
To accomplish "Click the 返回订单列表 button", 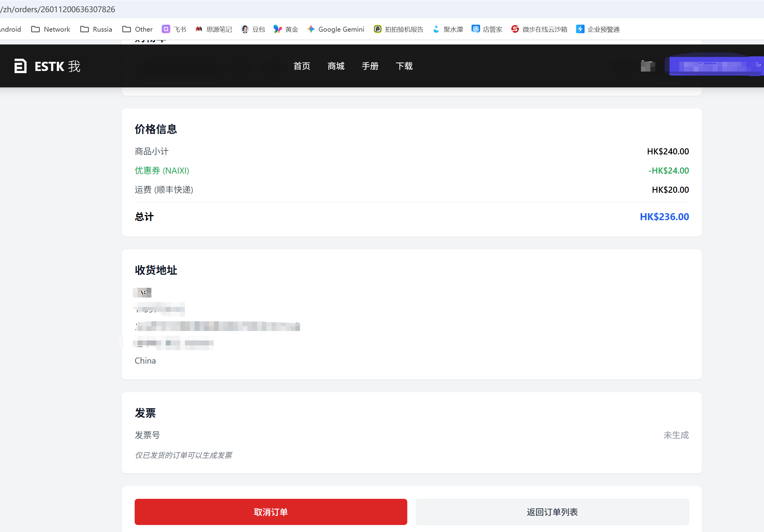I will pos(552,511).
